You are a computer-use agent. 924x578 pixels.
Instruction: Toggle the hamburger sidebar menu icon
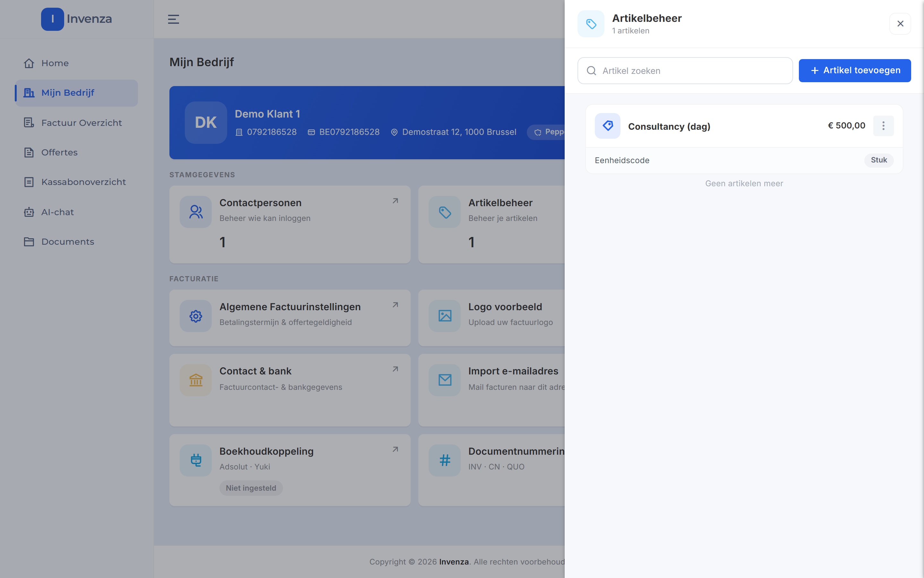[x=173, y=19]
